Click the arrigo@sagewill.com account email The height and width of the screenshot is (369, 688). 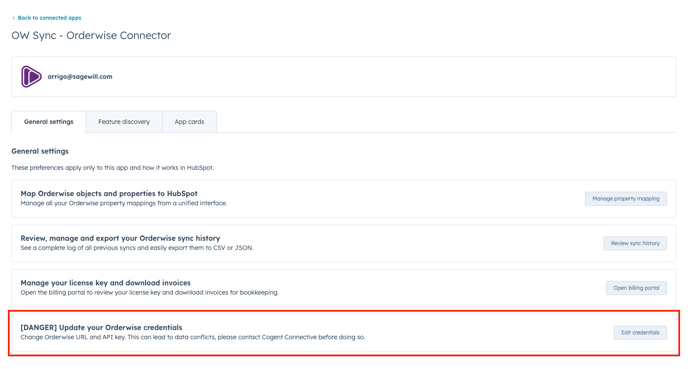point(80,77)
